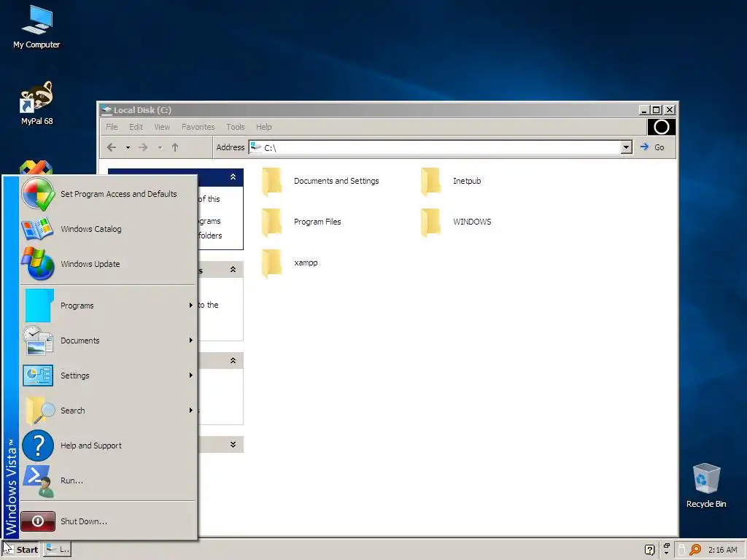Collapse the second task pane section
Image resolution: width=747 pixels, height=560 pixels.
point(233,270)
